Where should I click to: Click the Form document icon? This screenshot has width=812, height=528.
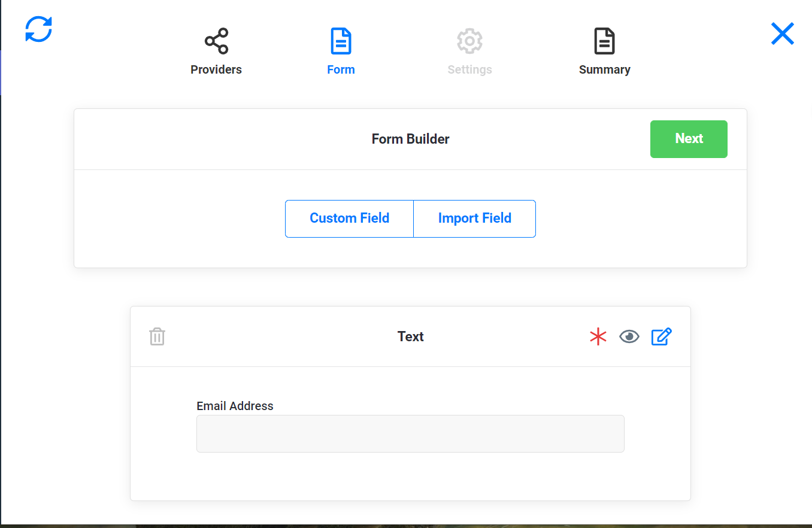[x=340, y=40]
